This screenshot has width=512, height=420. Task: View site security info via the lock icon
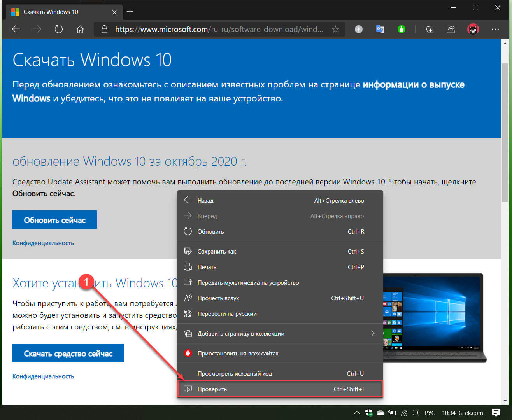pyautogui.click(x=104, y=29)
